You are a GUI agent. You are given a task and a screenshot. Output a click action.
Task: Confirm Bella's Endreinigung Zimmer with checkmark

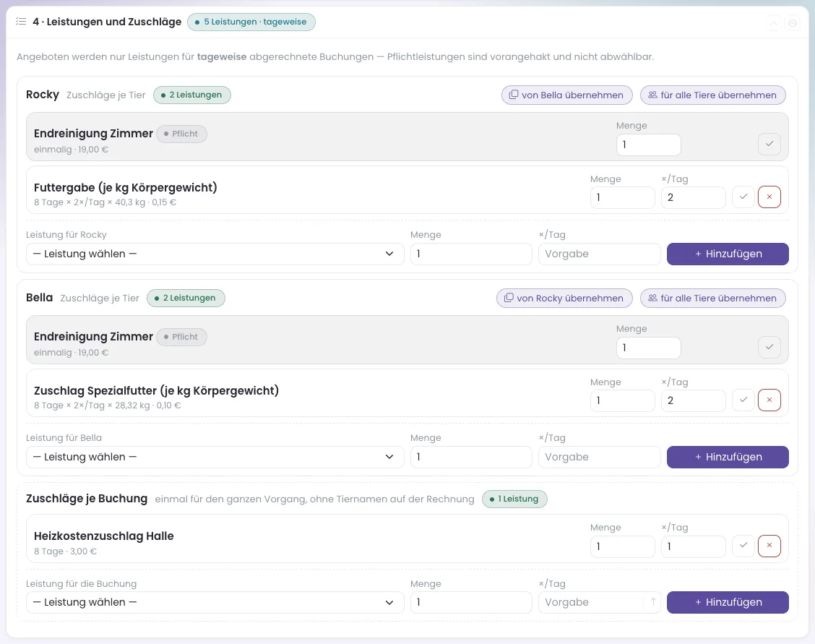tap(769, 347)
